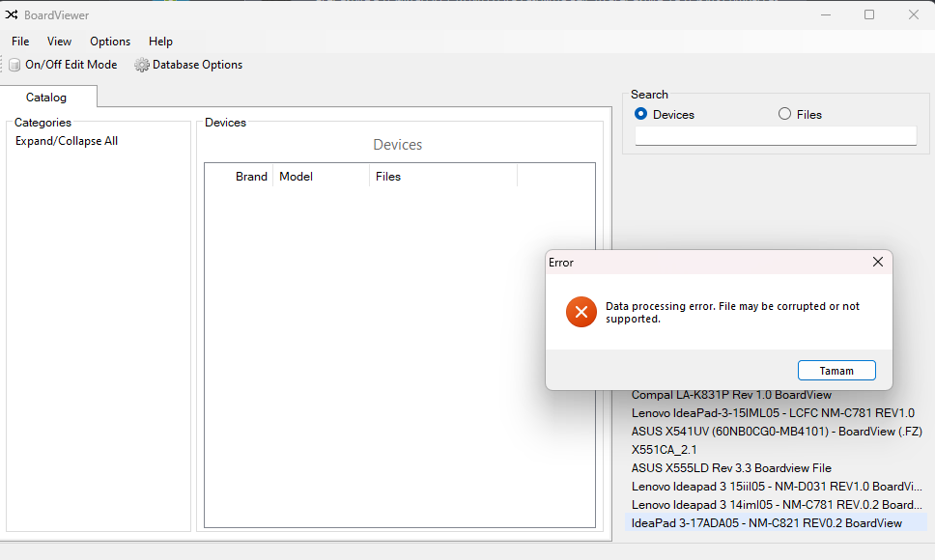Open Database Options gear icon
This screenshot has height=560, width=935.
[141, 65]
